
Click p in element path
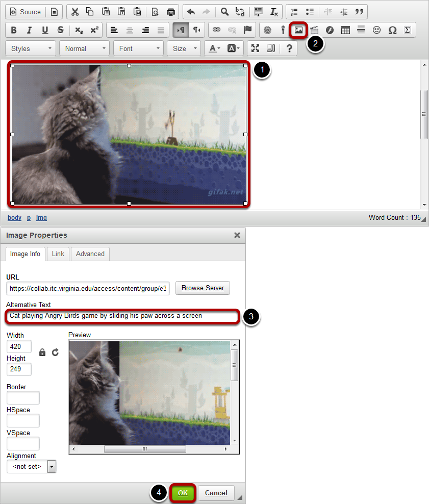point(29,218)
